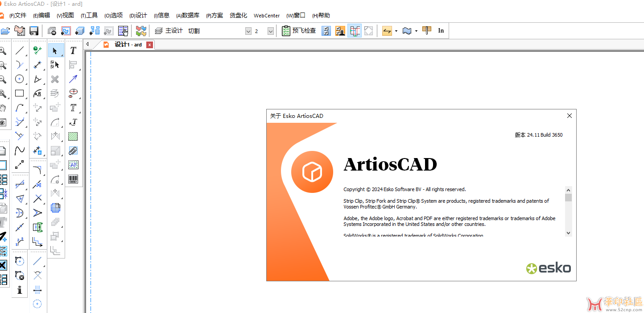644x313 pixels.
Task: Open the 工具 menu
Action: 89,15
